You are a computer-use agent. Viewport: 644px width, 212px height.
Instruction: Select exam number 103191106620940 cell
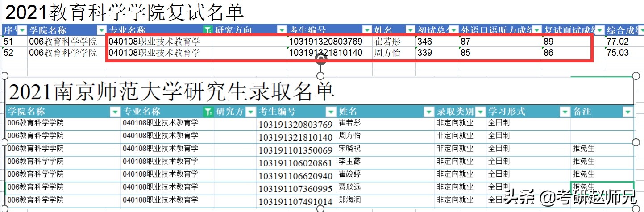pyautogui.click(x=297, y=175)
